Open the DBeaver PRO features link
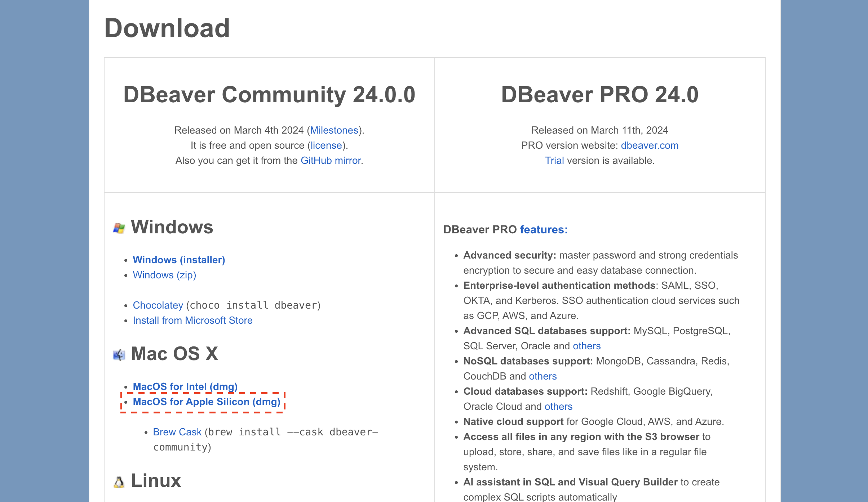The height and width of the screenshot is (502, 868). tap(544, 229)
